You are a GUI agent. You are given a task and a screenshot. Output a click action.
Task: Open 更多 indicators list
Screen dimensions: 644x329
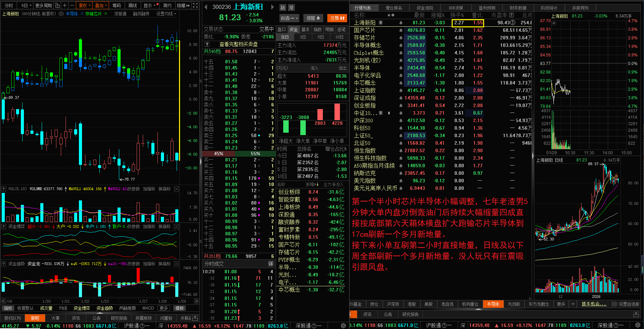click(164, 308)
